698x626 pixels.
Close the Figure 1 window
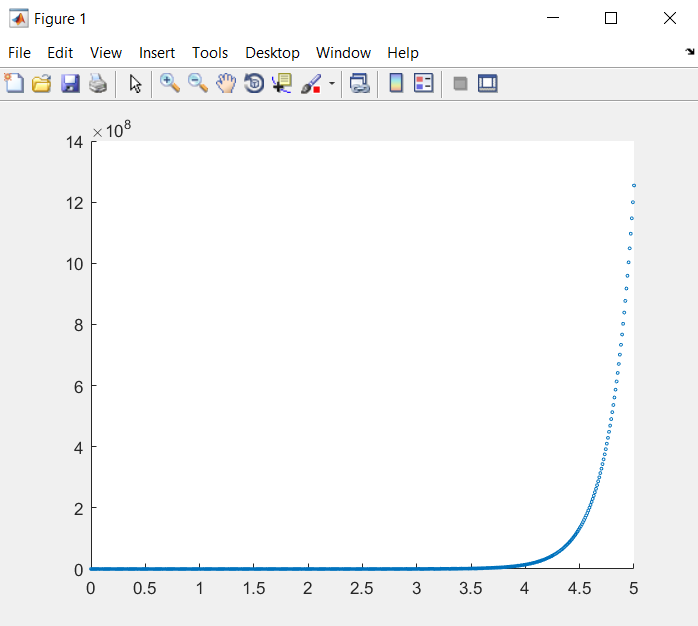pos(670,18)
